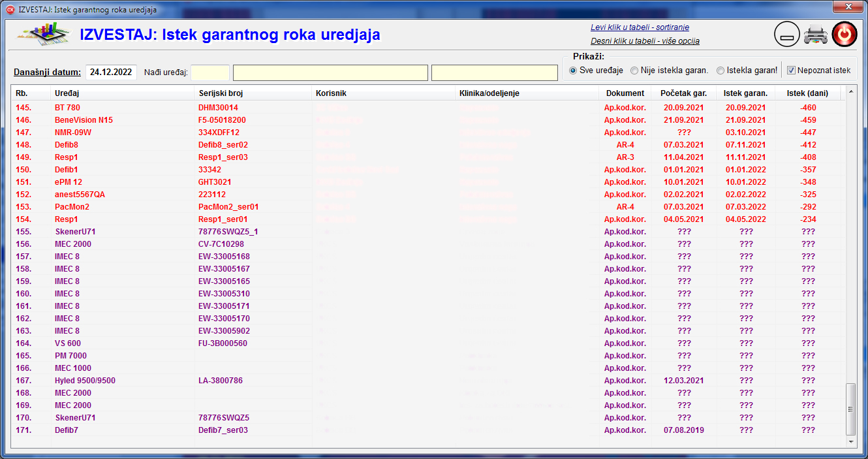This screenshot has width=868, height=459.
Task: Select device 'BT 780' in row 145
Action: [x=67, y=108]
